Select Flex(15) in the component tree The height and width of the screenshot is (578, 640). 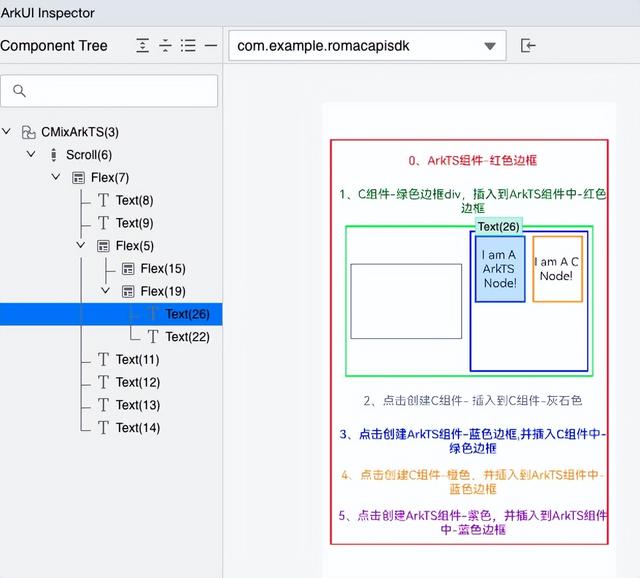[x=163, y=269]
